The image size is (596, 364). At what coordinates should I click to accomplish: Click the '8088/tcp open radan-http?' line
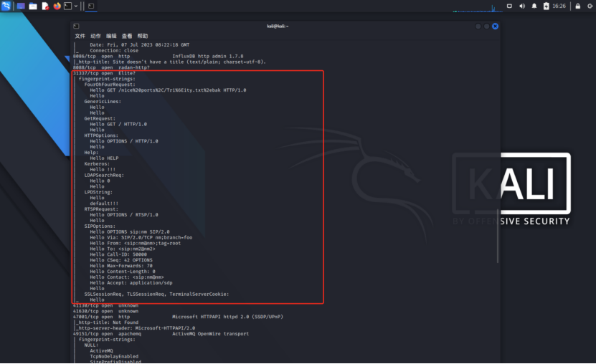pos(111,67)
